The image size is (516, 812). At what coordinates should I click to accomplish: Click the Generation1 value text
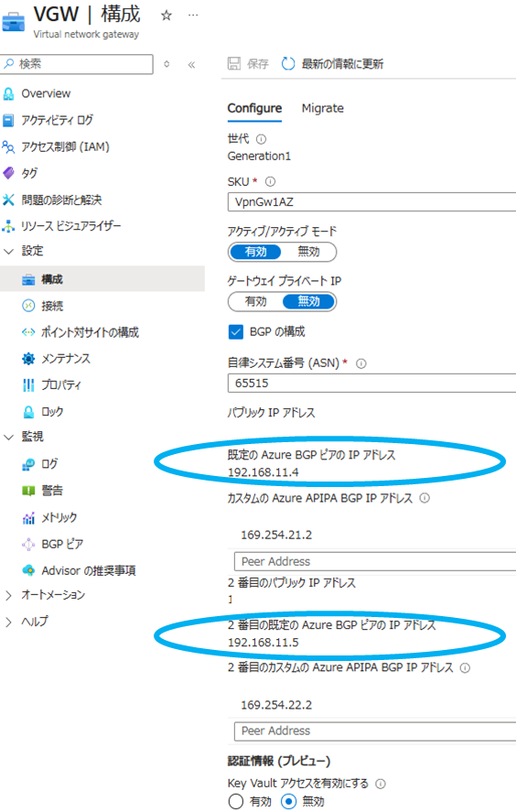click(x=259, y=157)
